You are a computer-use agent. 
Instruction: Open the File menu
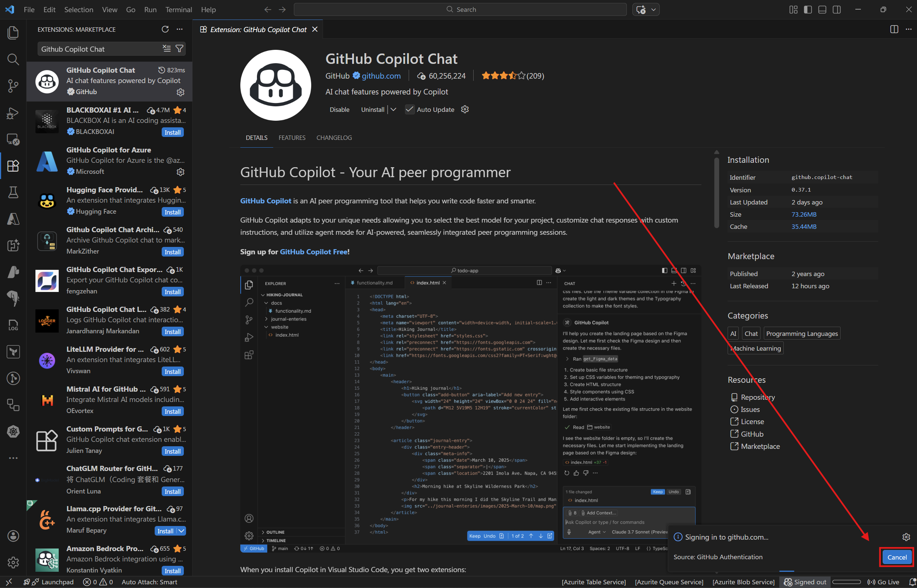click(x=29, y=10)
